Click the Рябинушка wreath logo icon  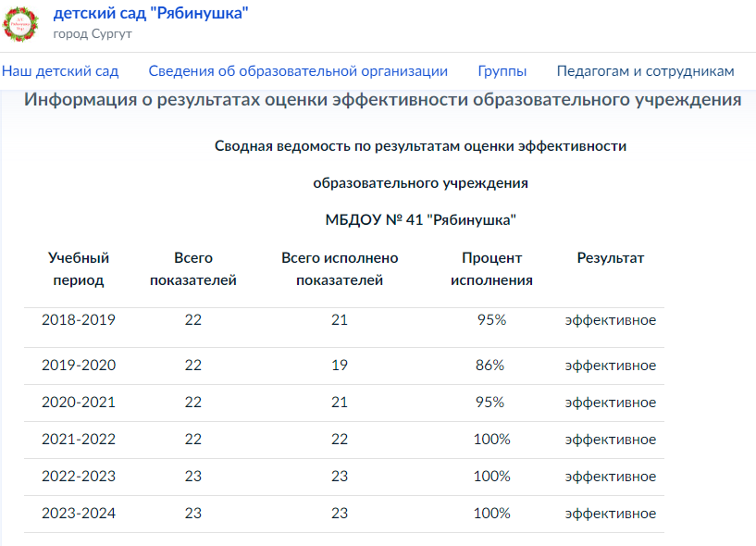pos(20,24)
